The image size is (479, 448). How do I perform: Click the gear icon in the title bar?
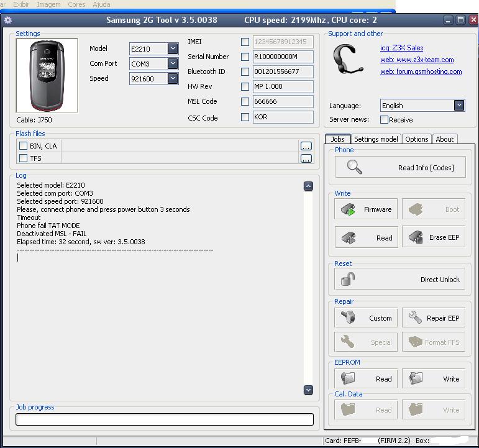[8, 20]
